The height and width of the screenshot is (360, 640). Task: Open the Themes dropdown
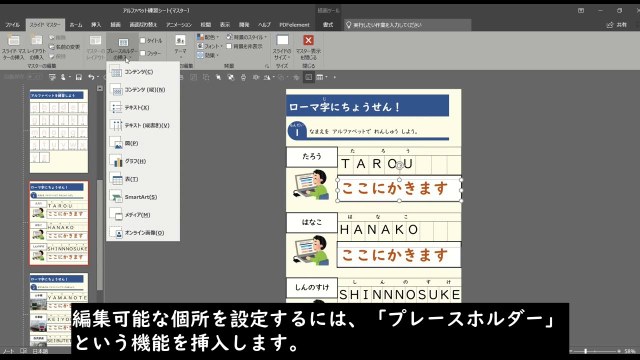pos(180,46)
